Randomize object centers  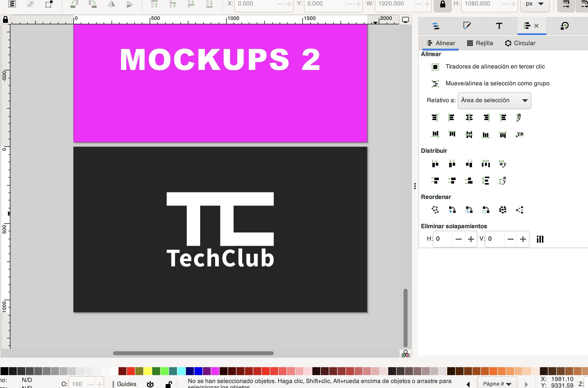pyautogui.click(x=503, y=210)
